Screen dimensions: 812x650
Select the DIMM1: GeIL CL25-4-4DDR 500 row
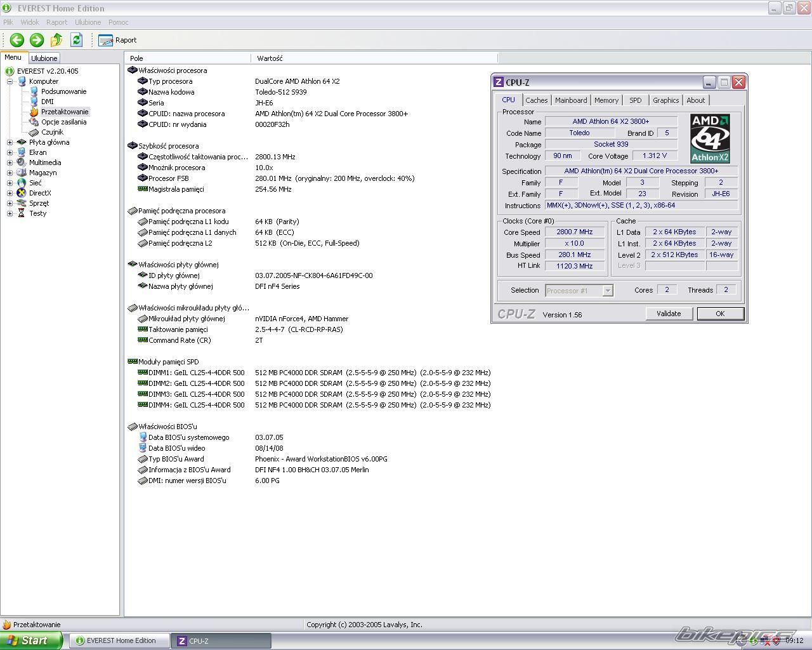click(x=314, y=373)
